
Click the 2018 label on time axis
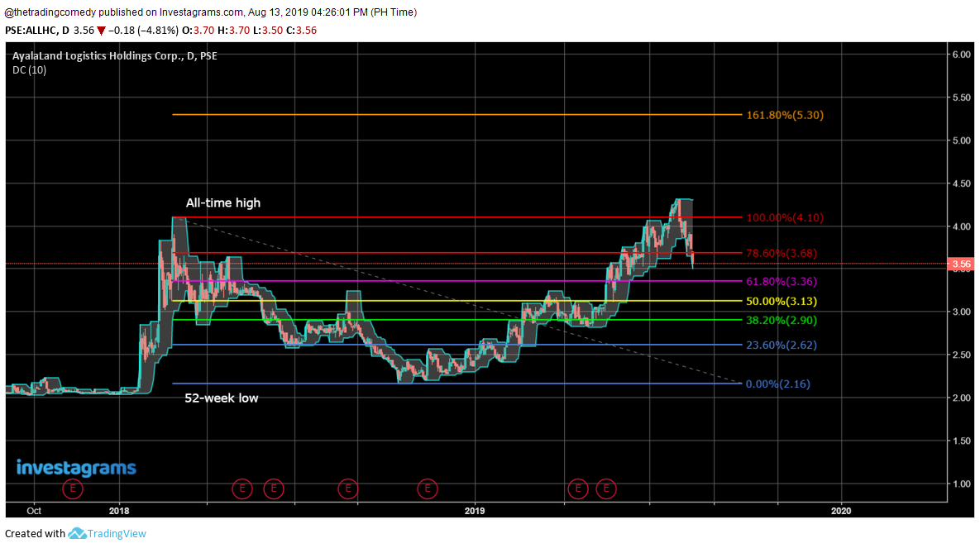pyautogui.click(x=119, y=511)
